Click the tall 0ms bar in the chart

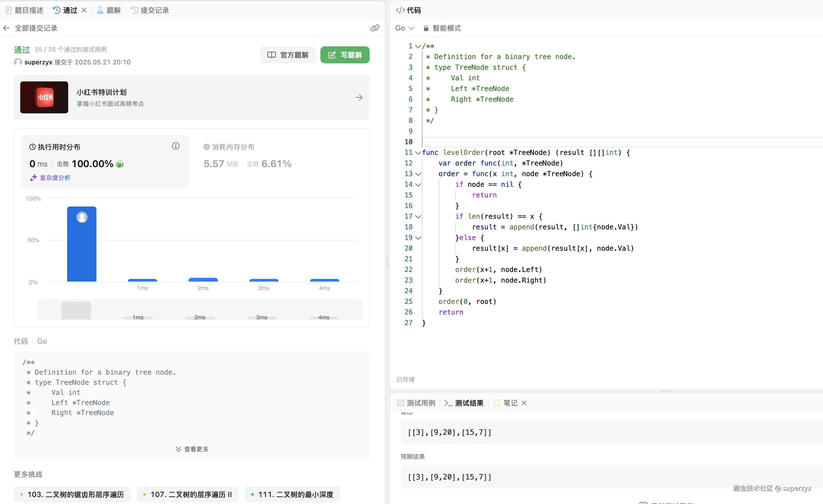(x=82, y=244)
